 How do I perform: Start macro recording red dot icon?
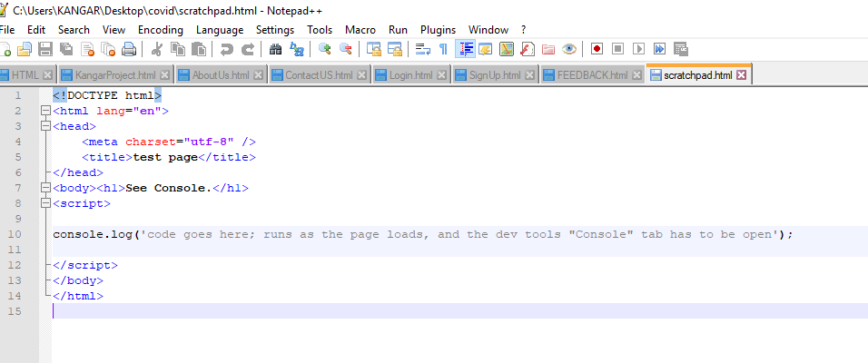click(x=597, y=49)
